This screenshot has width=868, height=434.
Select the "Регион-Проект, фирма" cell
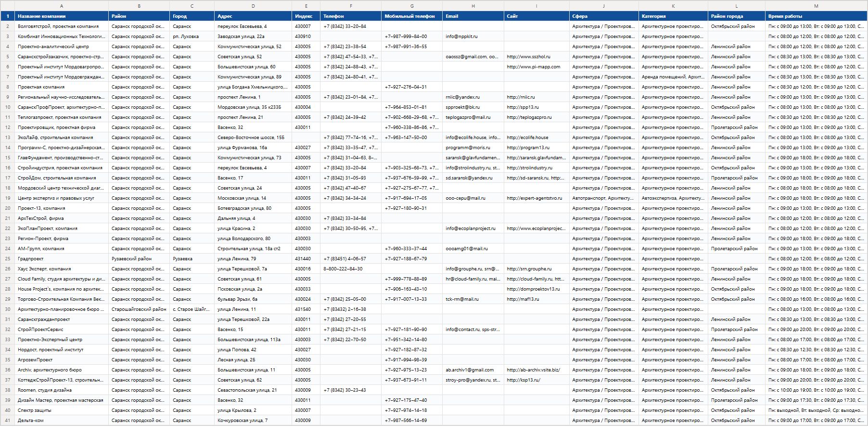point(62,239)
